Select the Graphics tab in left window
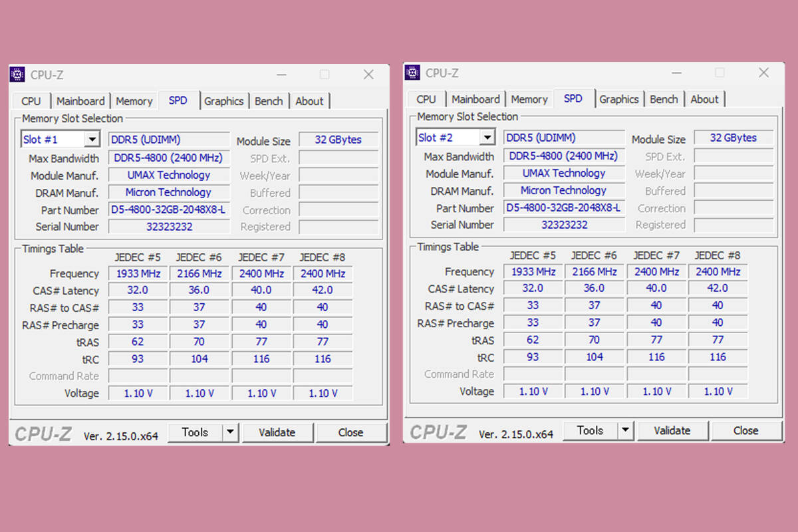The image size is (798, 532). coord(223,101)
